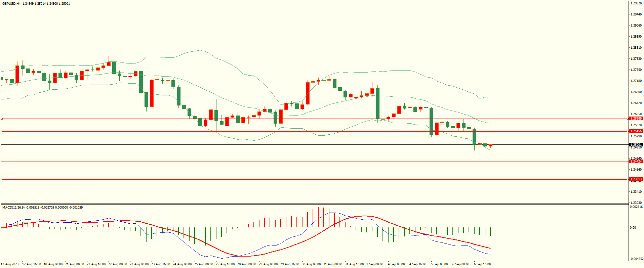The height and width of the screenshot is (268, 644).
Task: Click the 1.26420 price axis label
Action: click(x=636, y=103)
